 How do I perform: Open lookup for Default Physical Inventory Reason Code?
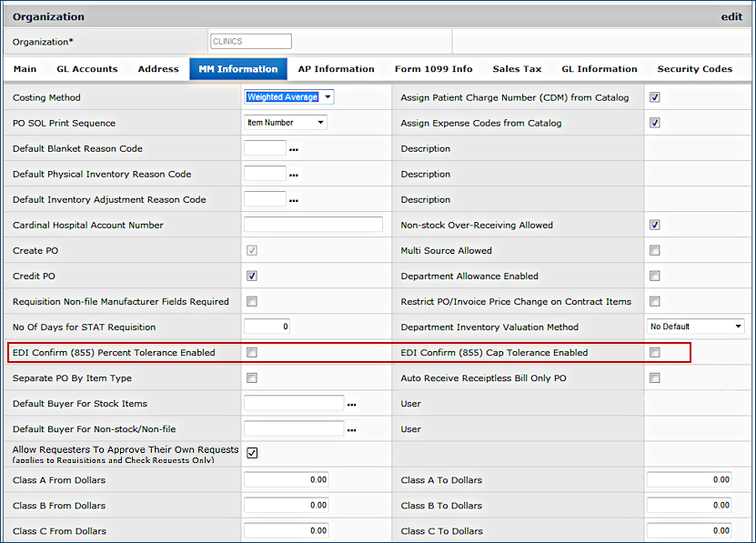(x=294, y=175)
